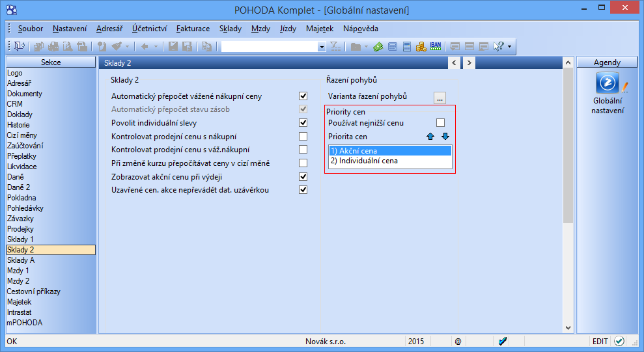Click the exit door icon in toolbar
The image size is (644, 352).
pos(19,46)
